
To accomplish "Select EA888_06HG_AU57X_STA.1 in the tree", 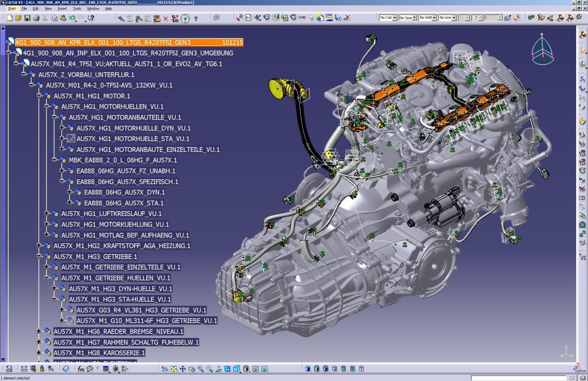I will pos(124,203).
